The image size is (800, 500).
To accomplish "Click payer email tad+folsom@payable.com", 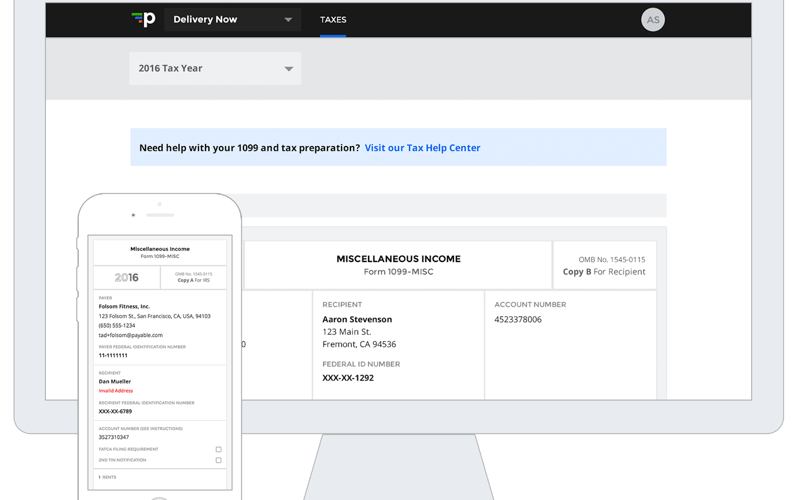I will (x=131, y=335).
